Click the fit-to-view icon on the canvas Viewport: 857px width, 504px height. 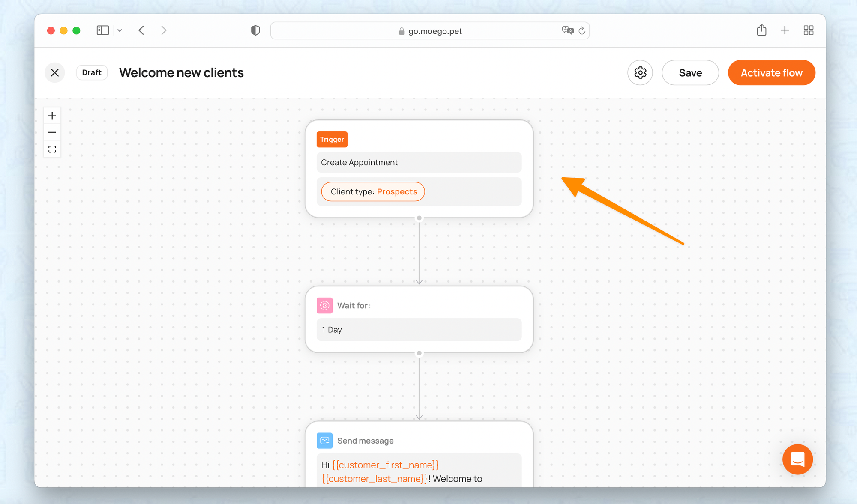coord(52,149)
